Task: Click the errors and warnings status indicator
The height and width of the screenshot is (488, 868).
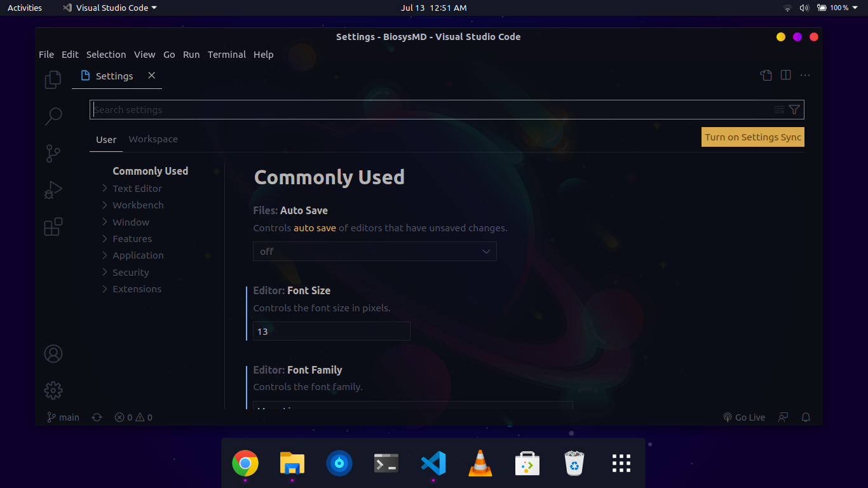Action: point(133,417)
